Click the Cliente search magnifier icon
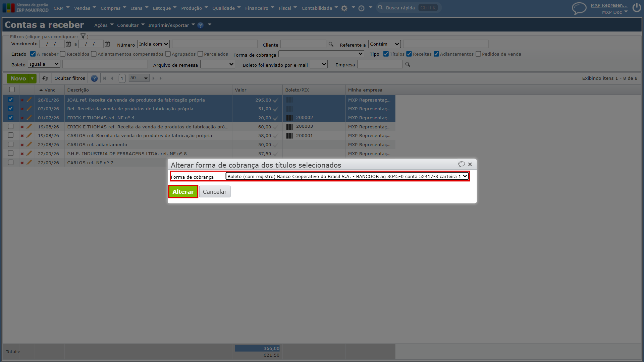This screenshot has width=644, height=362. (331, 44)
